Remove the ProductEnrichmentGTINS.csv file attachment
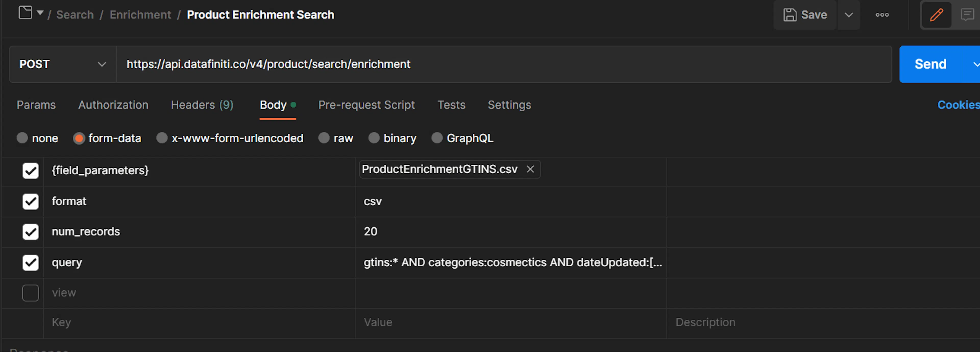The height and width of the screenshot is (352, 980). coord(530,169)
